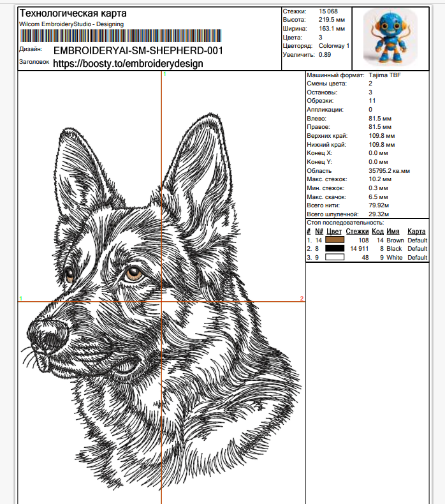Viewport: 445px width, 504px height.
Task: Click the 'Остановы:' label
Action: point(322,93)
